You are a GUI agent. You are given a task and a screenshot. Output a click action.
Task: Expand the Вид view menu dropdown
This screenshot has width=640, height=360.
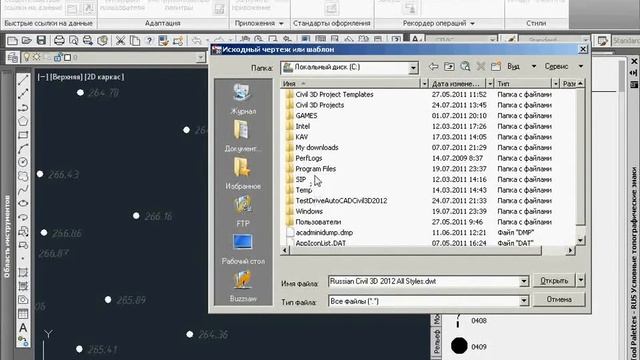pyautogui.click(x=533, y=66)
